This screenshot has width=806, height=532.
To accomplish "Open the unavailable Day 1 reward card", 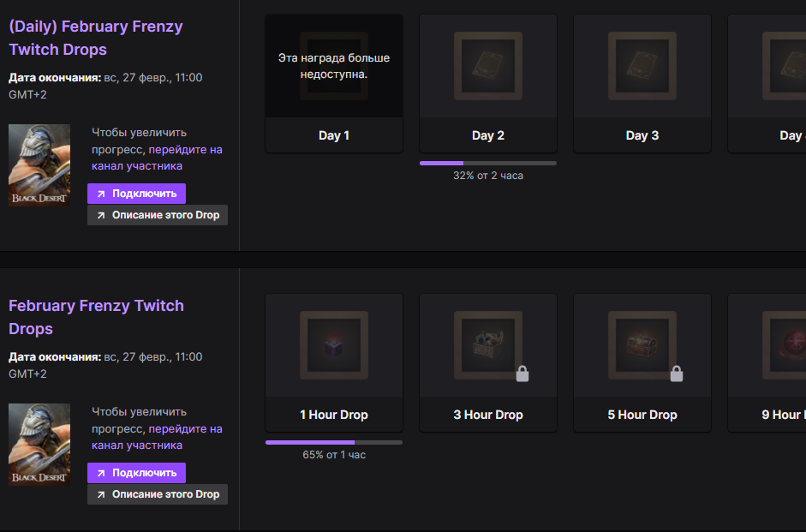I will coord(333,83).
